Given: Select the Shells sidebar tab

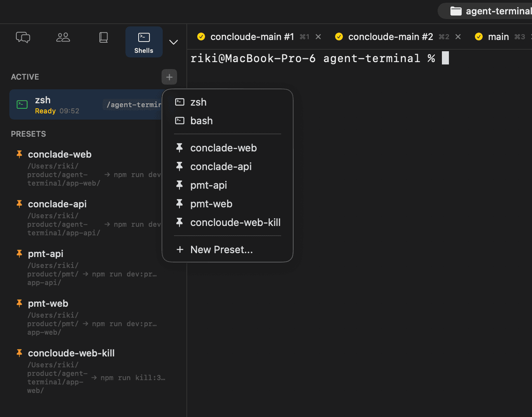Looking at the screenshot, I should pyautogui.click(x=144, y=42).
